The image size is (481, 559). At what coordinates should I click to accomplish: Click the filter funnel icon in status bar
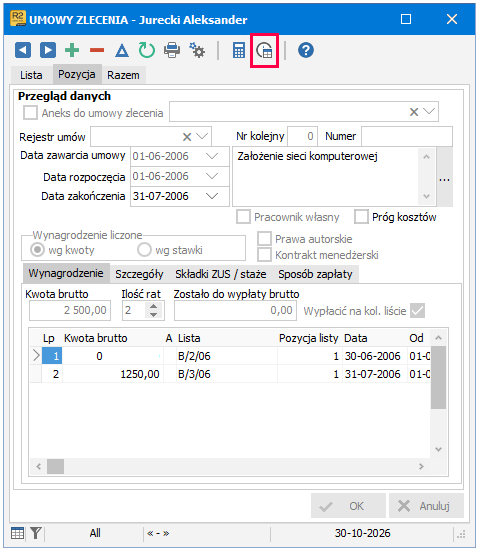pyautogui.click(x=36, y=533)
